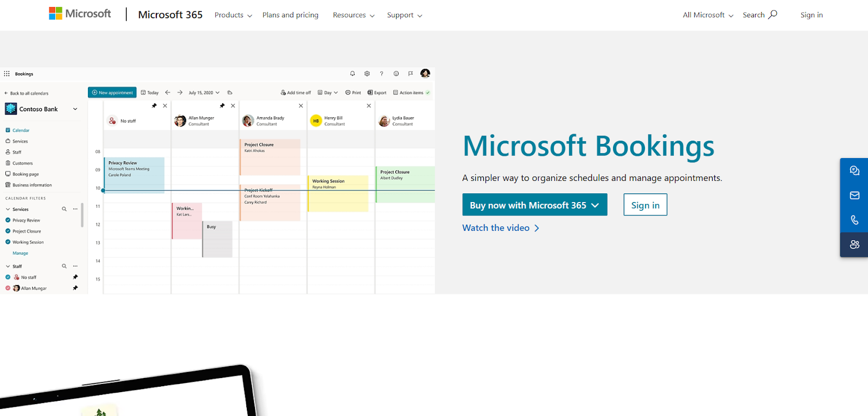Open the email contact side button
Screen dimensions: 868x416
pyautogui.click(x=854, y=195)
